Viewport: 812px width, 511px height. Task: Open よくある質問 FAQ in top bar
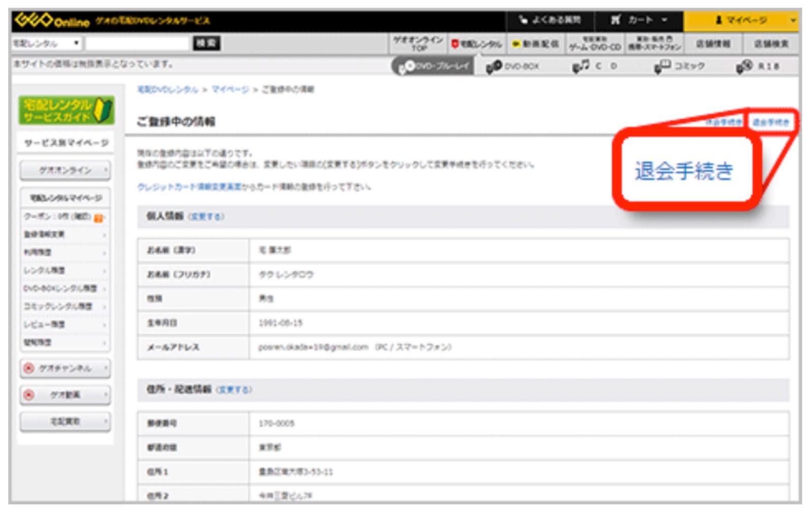(550, 20)
